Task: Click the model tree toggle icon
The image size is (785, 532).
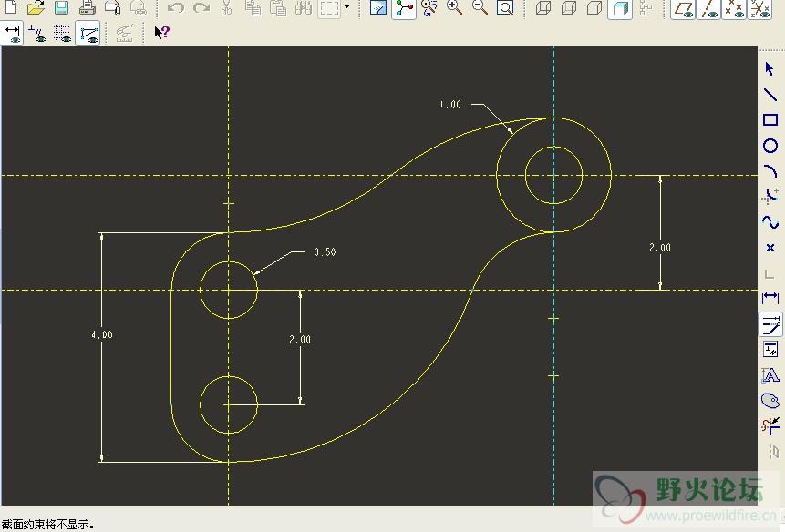Action: 646,7
